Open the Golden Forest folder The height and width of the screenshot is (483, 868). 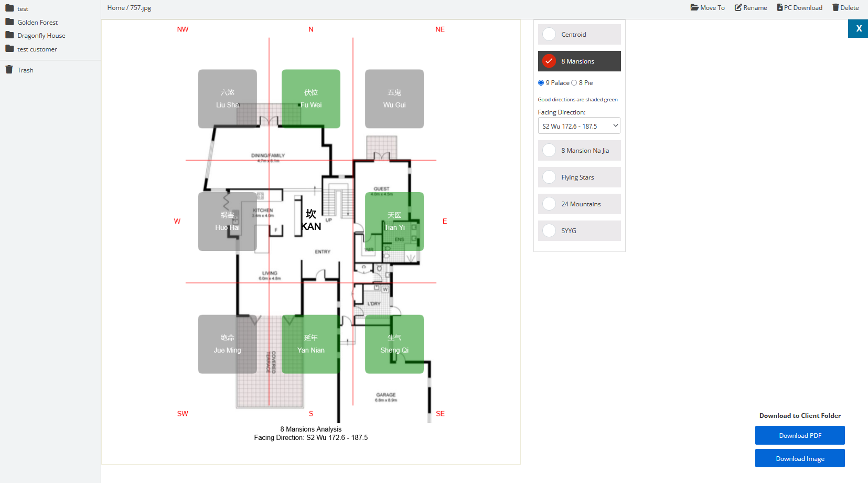[x=37, y=23]
